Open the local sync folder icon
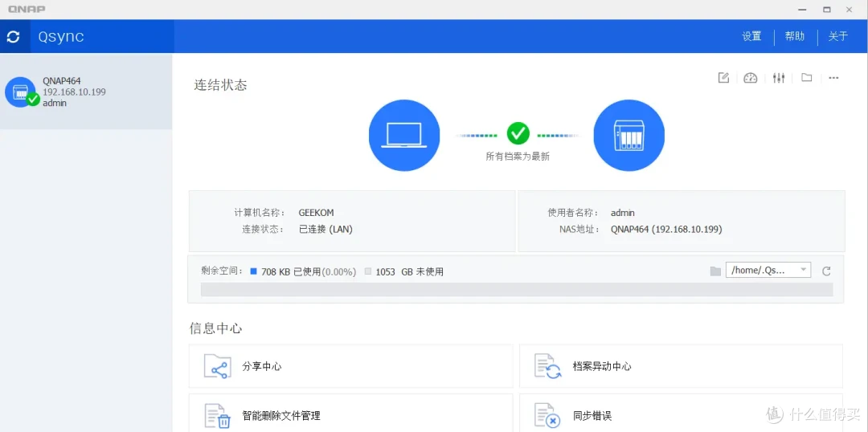 click(807, 78)
